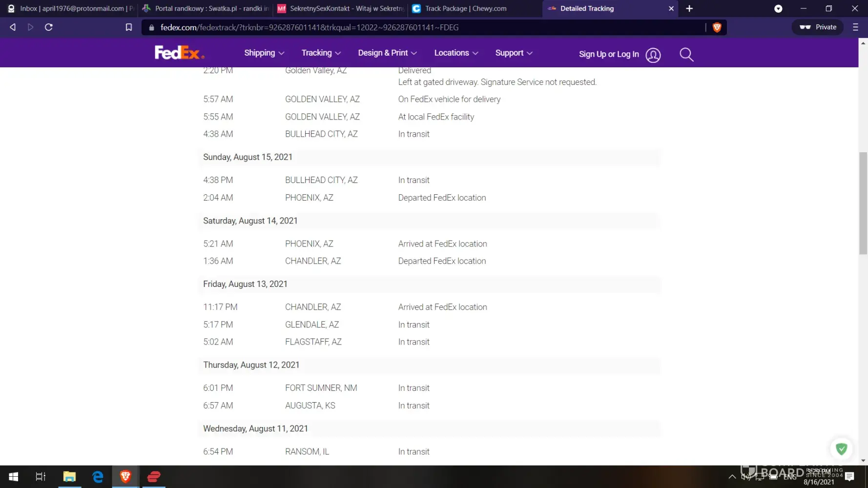
Task: Open the FedEx site search magnifier
Action: pos(686,54)
